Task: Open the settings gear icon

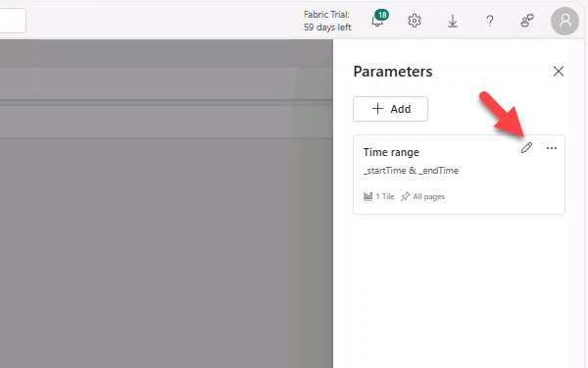Action: coord(415,21)
